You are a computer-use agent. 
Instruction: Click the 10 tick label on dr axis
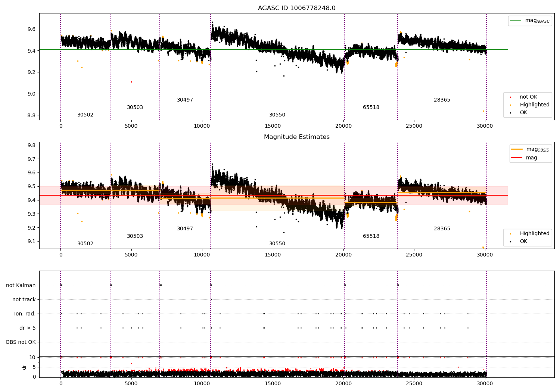pos(32,358)
